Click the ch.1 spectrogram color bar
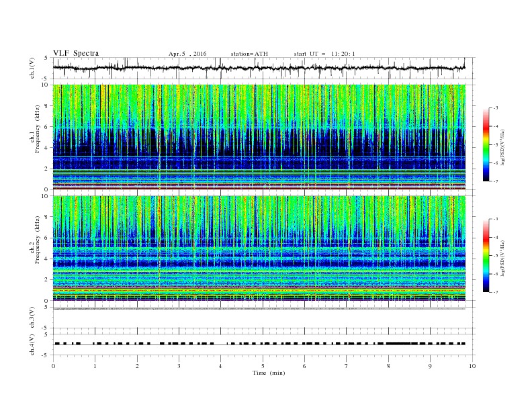The height and width of the screenshot is (411, 532). (x=486, y=145)
